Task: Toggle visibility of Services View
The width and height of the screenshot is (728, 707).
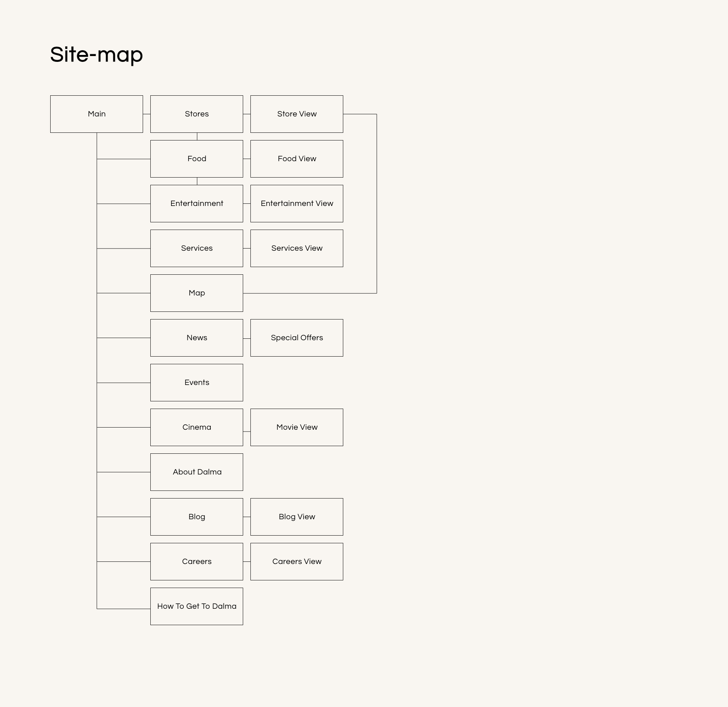Action: click(x=297, y=247)
